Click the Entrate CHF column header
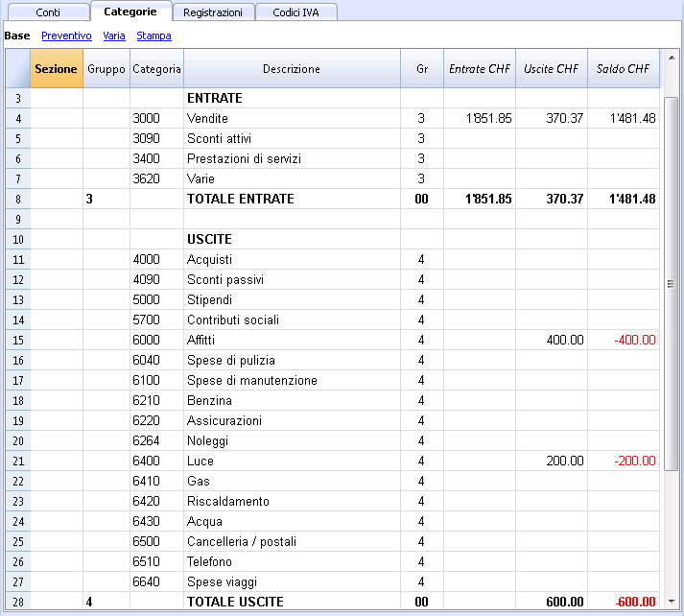The image size is (684, 616). tap(480, 68)
